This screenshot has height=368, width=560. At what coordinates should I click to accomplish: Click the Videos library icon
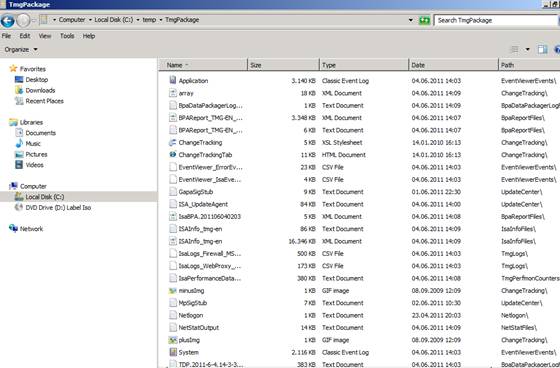coord(19,165)
